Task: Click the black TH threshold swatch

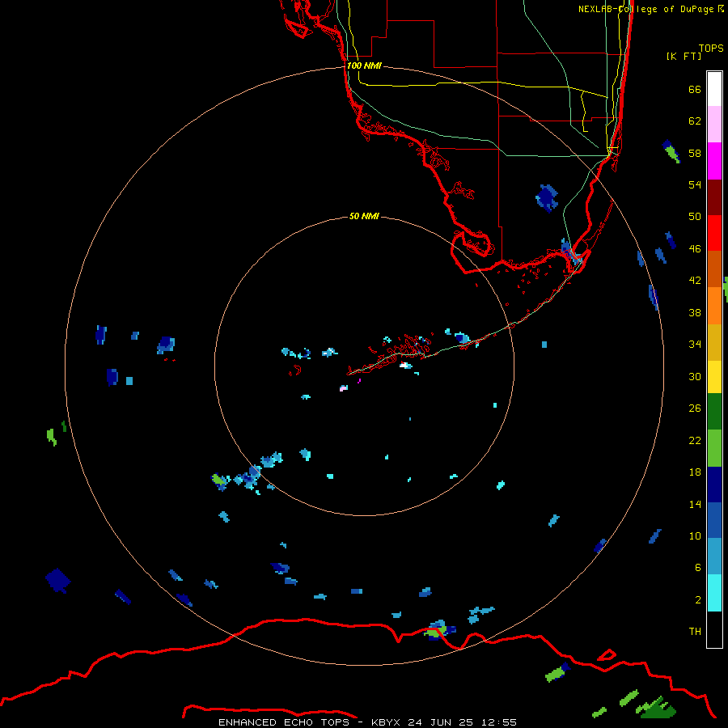Action: (x=714, y=629)
